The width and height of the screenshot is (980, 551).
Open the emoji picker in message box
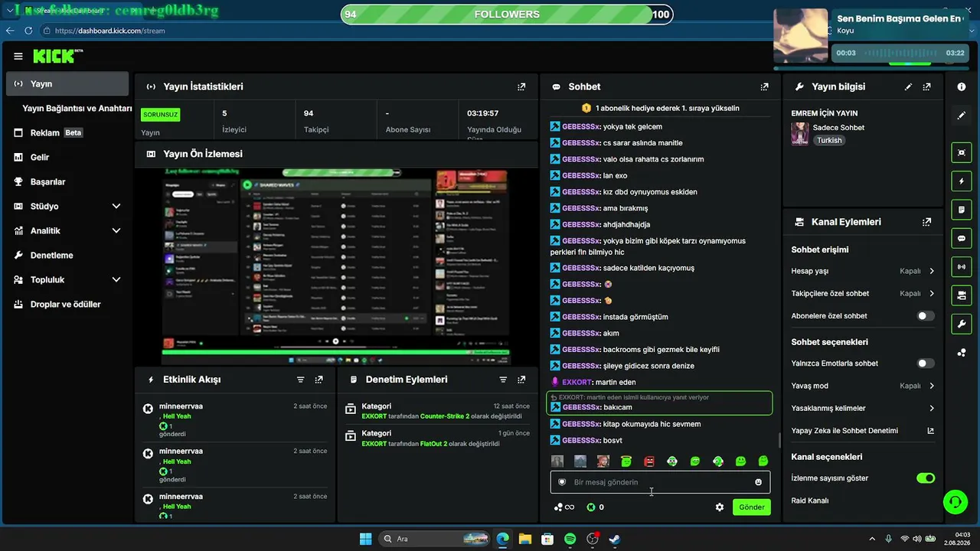[758, 482]
